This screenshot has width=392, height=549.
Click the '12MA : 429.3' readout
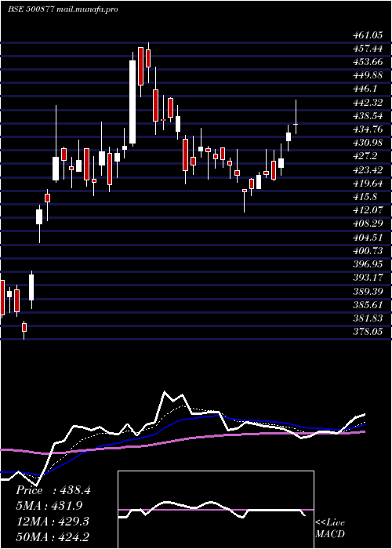coord(53,522)
